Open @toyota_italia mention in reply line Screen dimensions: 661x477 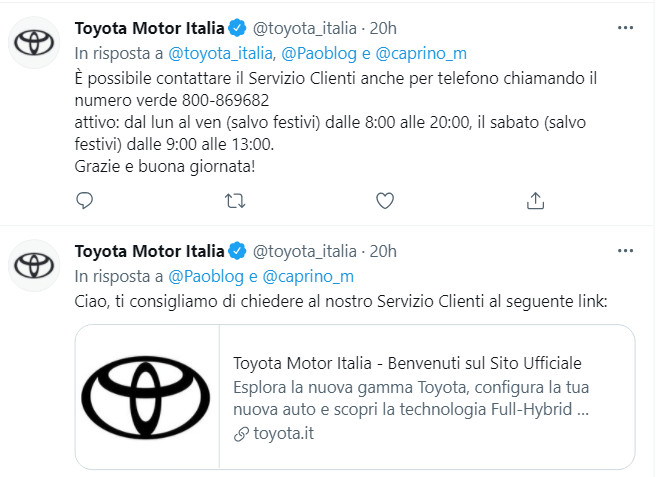(x=218, y=53)
